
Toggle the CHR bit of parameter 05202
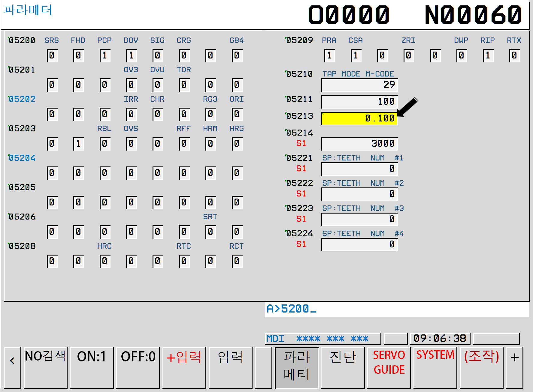pyautogui.click(x=158, y=114)
